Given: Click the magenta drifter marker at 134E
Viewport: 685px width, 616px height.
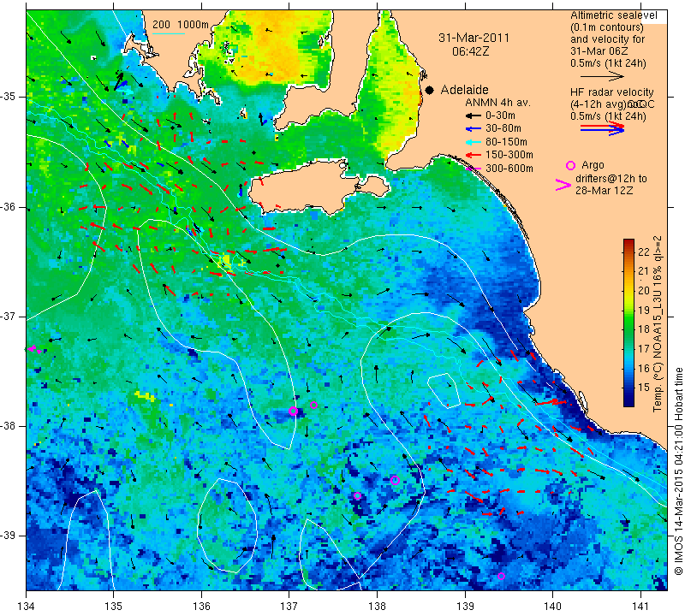Looking at the screenshot, I should pos(34,349).
